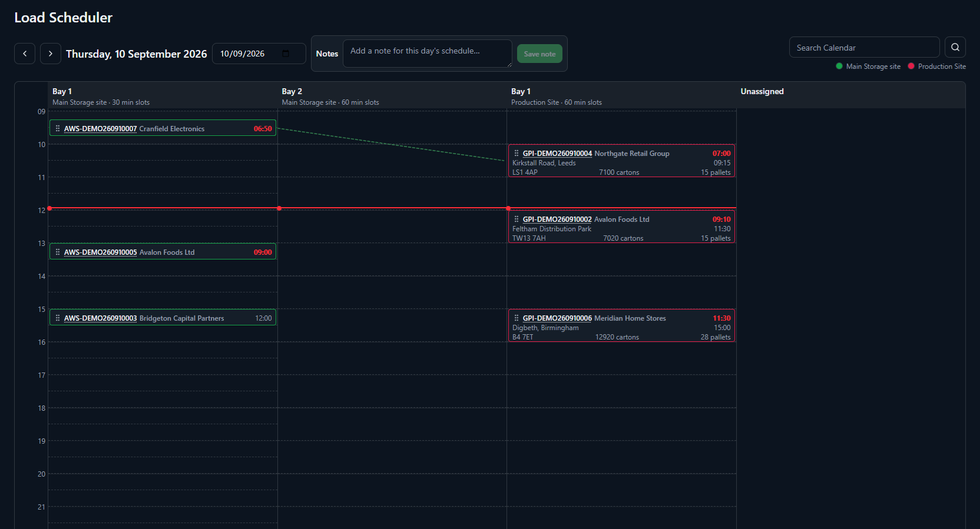
Task: Click the green Main Storage site legend dot
Action: tap(839, 66)
